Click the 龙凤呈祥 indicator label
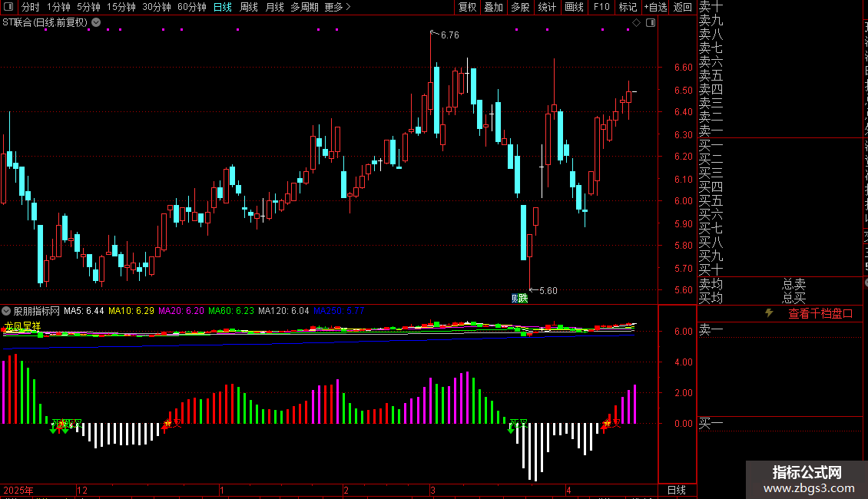Viewport: 868px width, 499px height. (22, 326)
